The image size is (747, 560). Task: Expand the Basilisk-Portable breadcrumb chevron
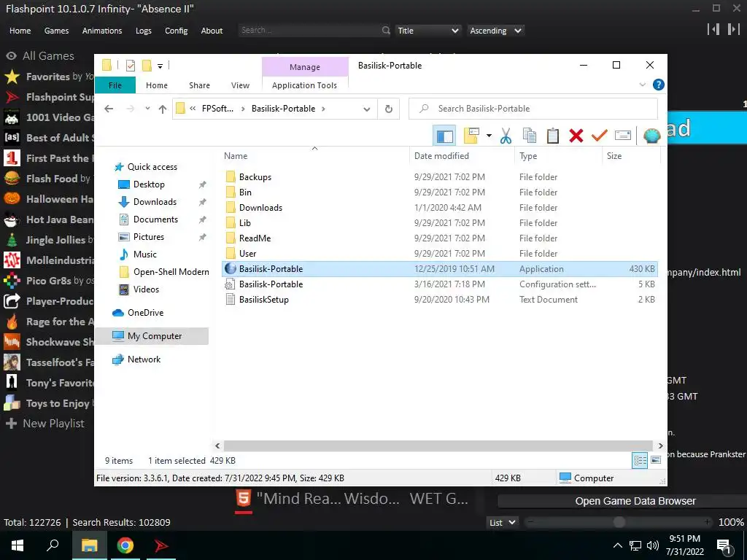pyautogui.click(x=323, y=109)
